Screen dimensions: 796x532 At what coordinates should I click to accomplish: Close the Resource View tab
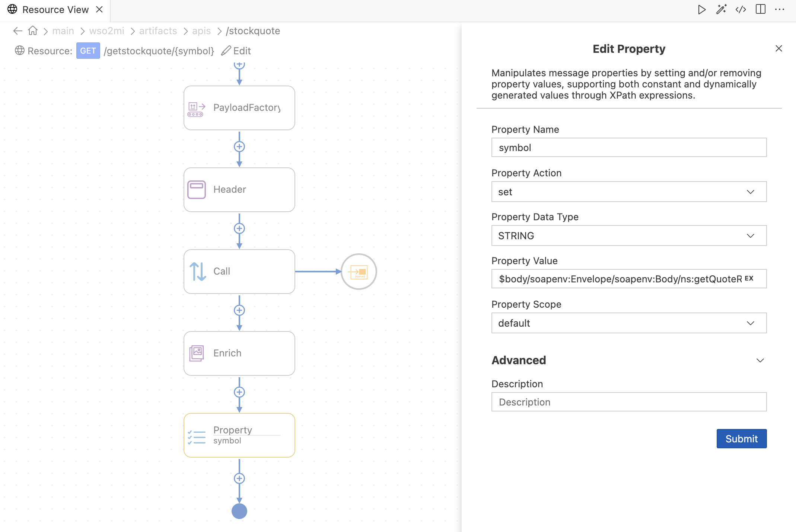(99, 9)
